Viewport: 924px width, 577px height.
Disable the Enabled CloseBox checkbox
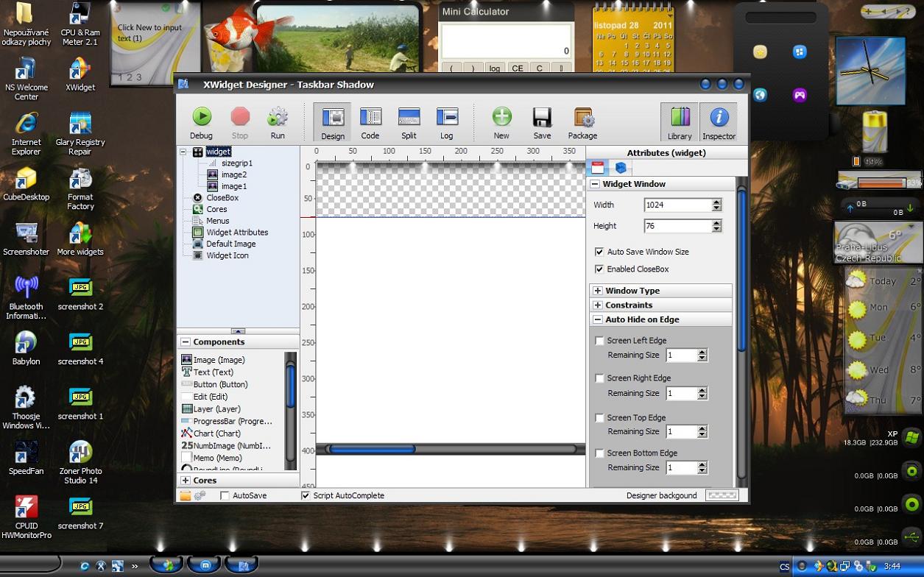click(x=599, y=269)
